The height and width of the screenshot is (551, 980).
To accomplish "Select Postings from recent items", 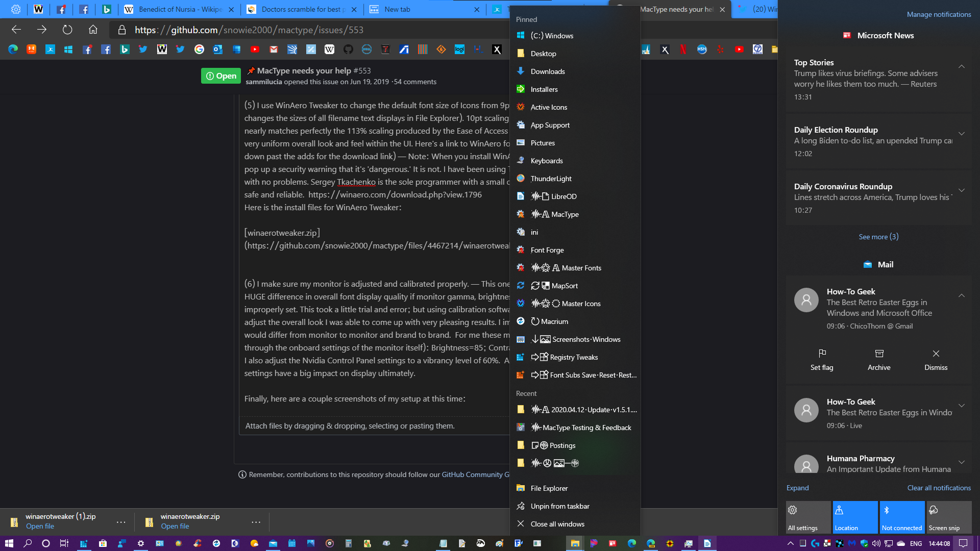I will [x=561, y=445].
